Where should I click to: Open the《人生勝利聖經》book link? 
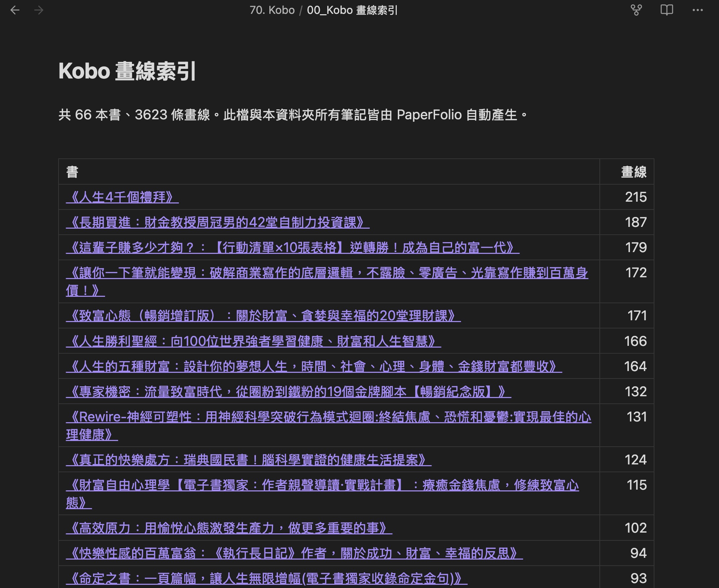click(253, 341)
